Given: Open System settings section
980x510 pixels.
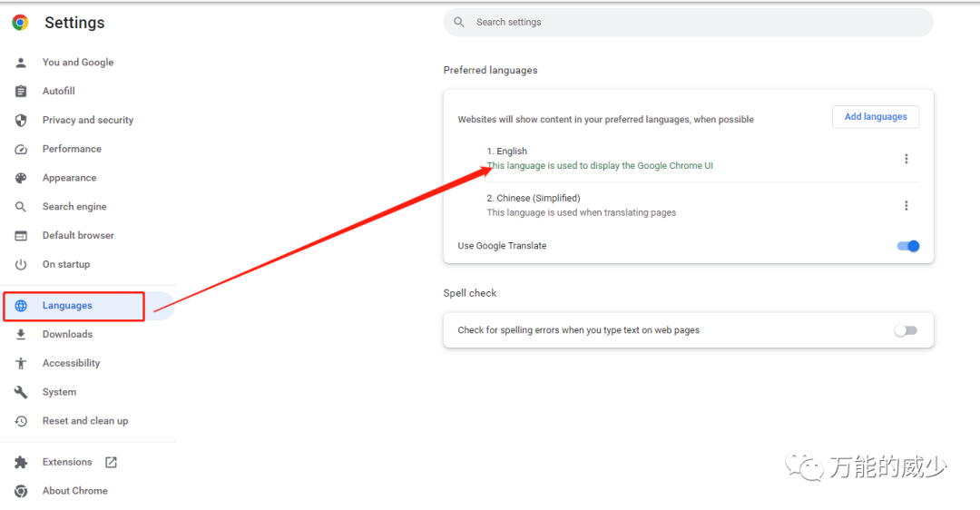Looking at the screenshot, I should 59,392.
